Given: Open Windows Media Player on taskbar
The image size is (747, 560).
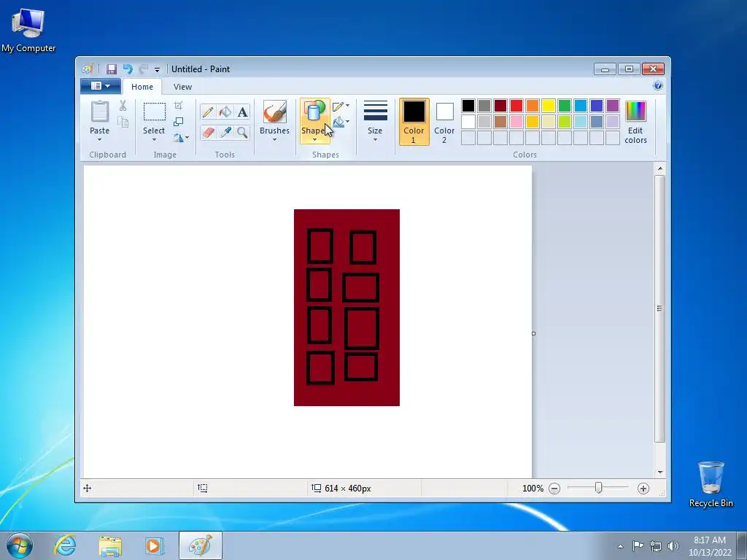Looking at the screenshot, I should tap(154, 545).
